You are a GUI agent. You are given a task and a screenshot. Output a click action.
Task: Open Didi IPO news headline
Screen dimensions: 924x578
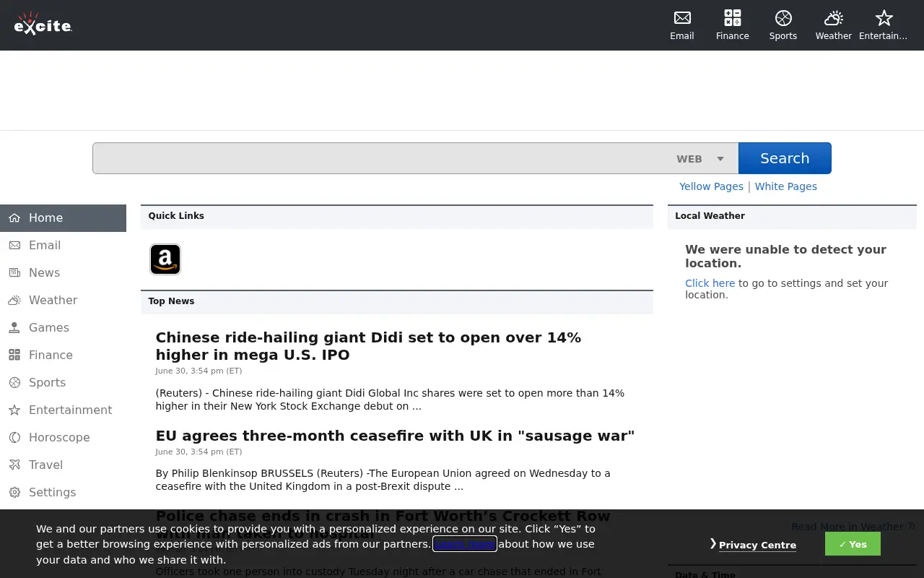(x=368, y=346)
